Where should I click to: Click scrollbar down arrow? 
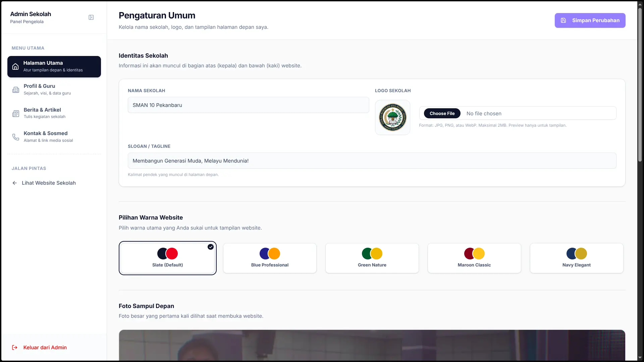[640, 358]
